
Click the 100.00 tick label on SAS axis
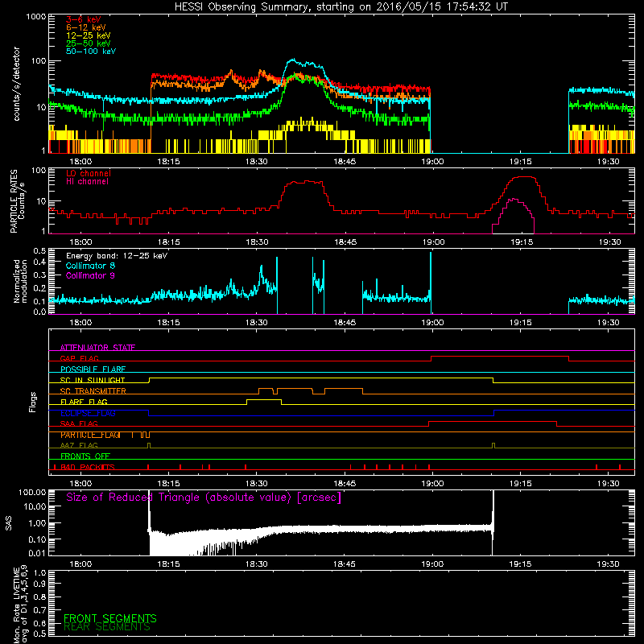point(32,492)
